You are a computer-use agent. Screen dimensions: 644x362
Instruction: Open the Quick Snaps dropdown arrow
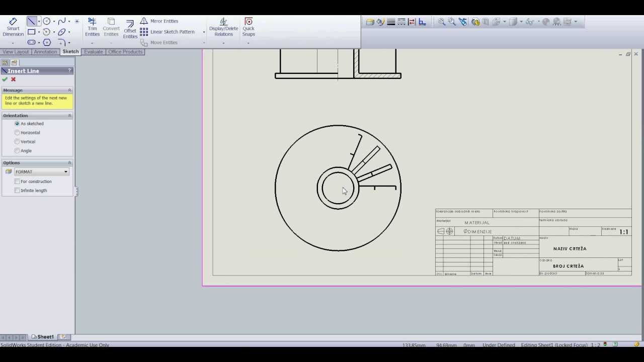tap(249, 43)
